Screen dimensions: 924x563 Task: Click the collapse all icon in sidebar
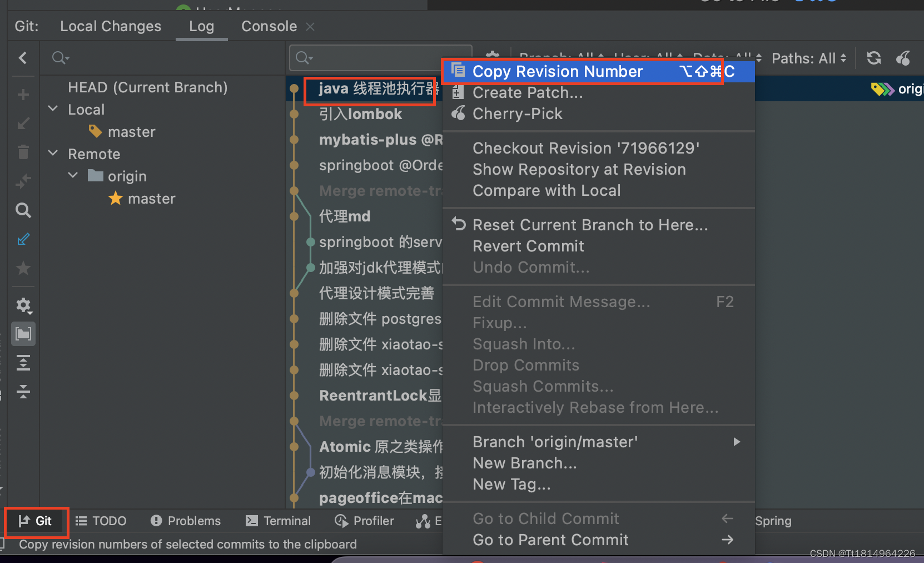click(23, 392)
